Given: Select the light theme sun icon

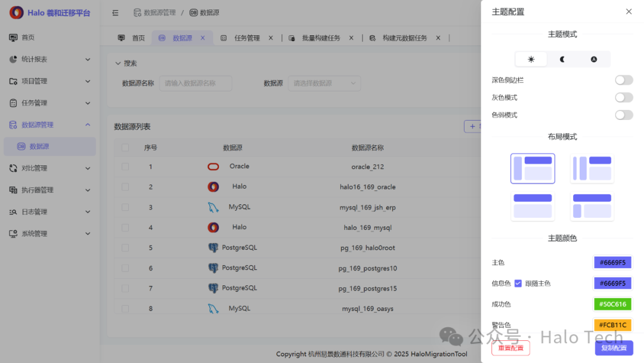Looking at the screenshot, I should (531, 59).
